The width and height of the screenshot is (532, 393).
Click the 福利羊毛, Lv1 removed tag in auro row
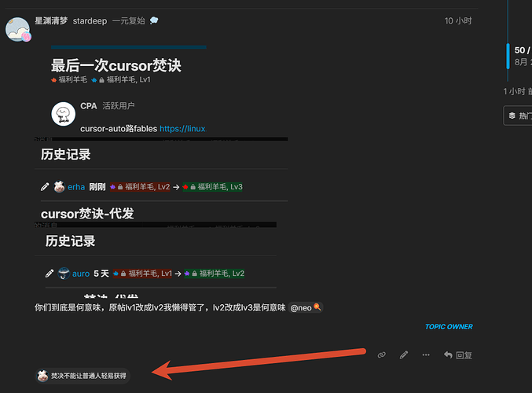coord(142,274)
